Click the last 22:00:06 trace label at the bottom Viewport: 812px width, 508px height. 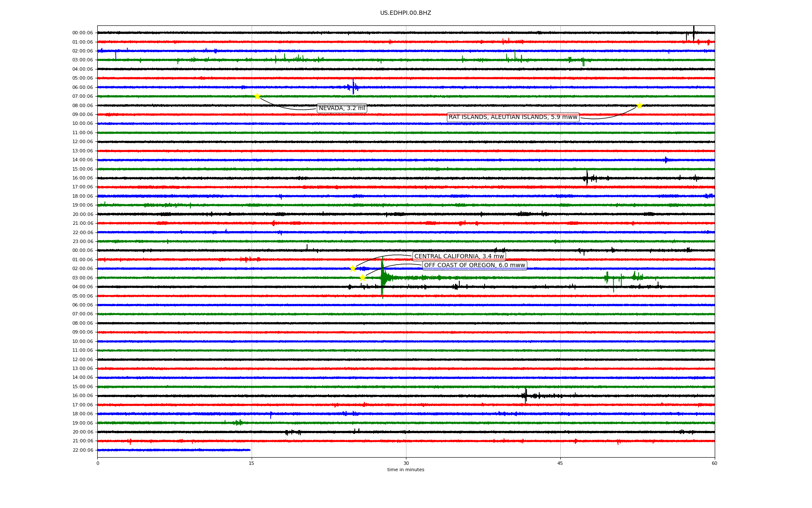[82, 450]
